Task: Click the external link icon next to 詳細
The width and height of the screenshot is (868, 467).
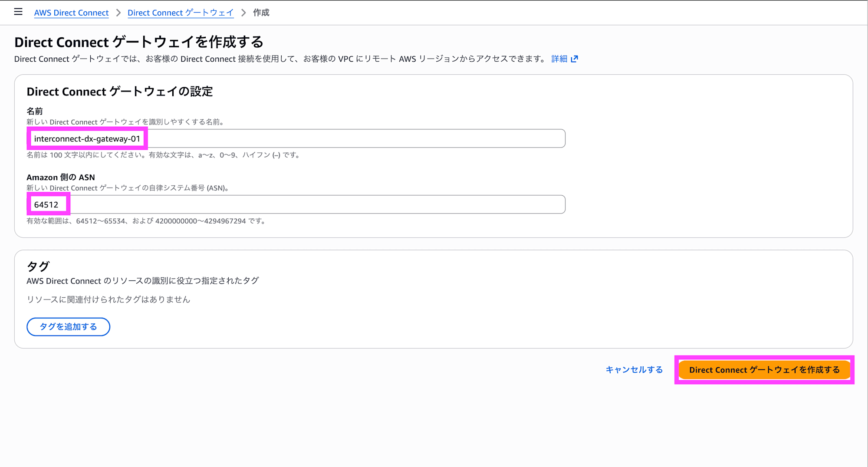Action: click(575, 59)
